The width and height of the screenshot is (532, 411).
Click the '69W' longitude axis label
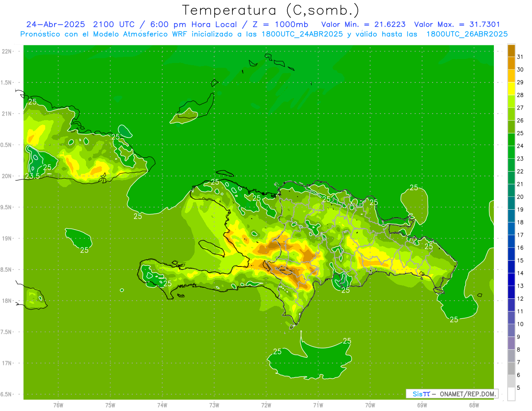pyautogui.click(x=422, y=405)
